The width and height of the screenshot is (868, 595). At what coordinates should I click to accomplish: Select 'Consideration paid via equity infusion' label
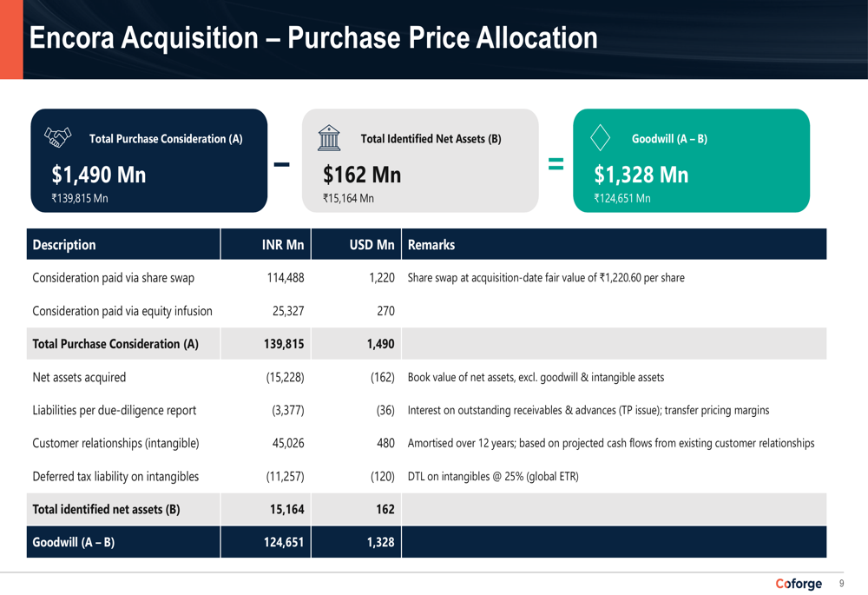point(122,311)
